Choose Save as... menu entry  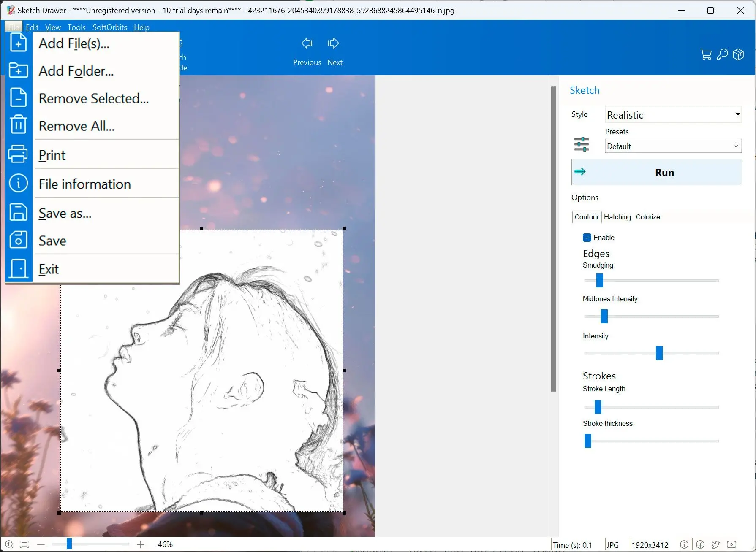106,213
